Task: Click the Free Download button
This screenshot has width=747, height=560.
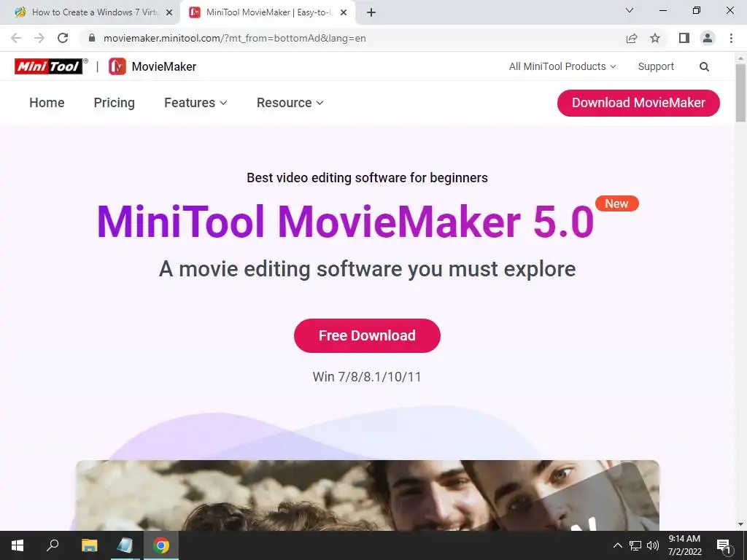Action: [x=367, y=335]
